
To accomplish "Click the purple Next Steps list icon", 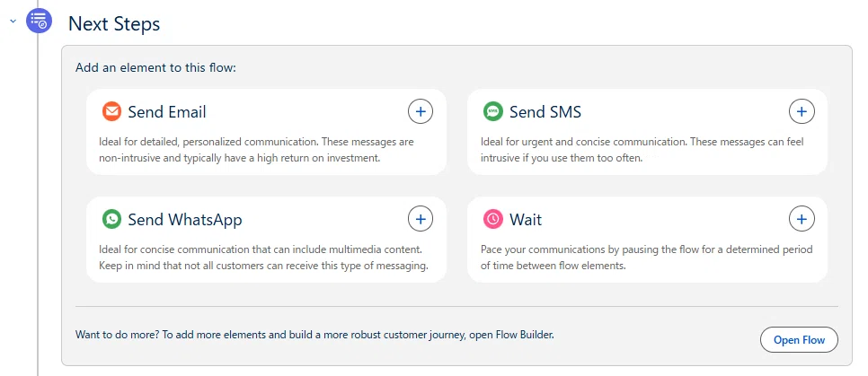I will click(x=39, y=22).
